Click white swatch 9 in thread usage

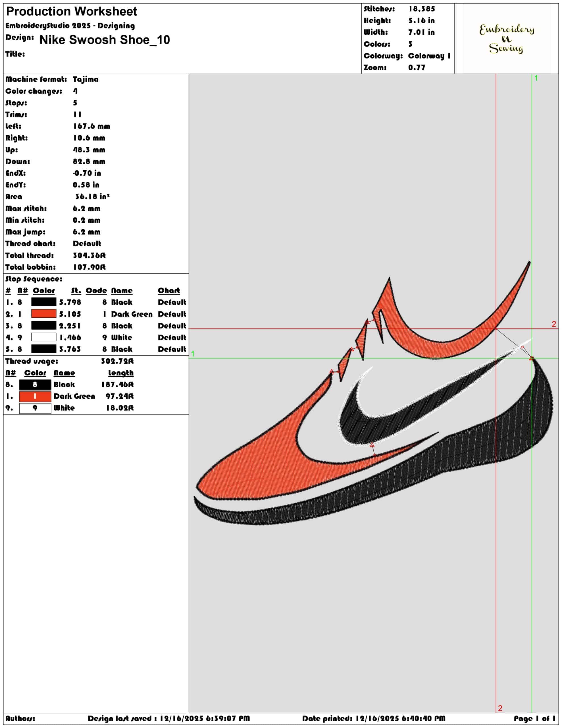click(x=35, y=408)
